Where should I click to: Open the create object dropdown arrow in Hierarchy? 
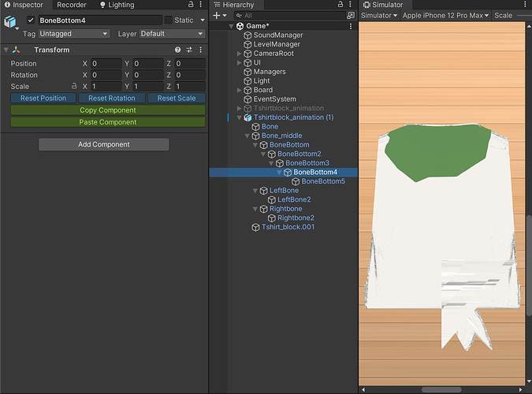click(x=225, y=16)
